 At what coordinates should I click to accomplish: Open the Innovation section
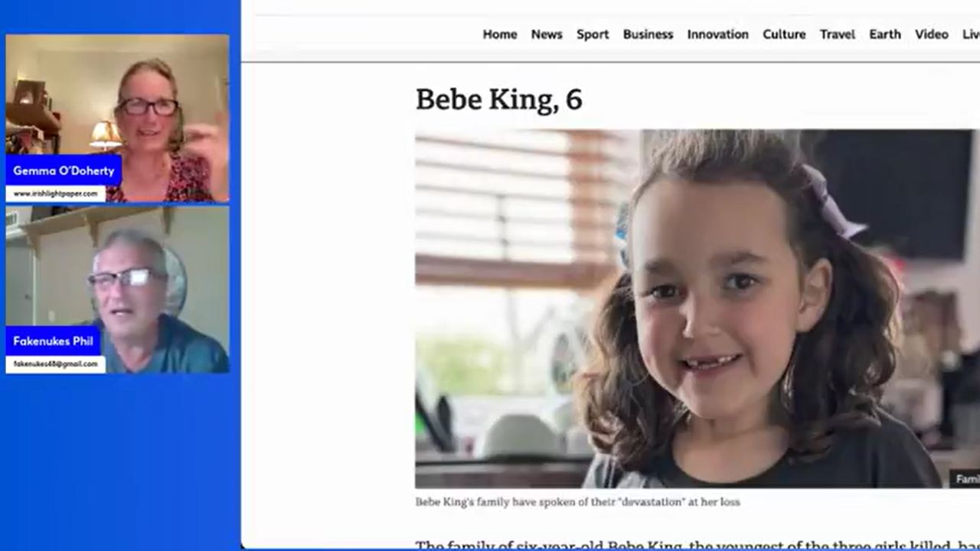click(x=717, y=34)
